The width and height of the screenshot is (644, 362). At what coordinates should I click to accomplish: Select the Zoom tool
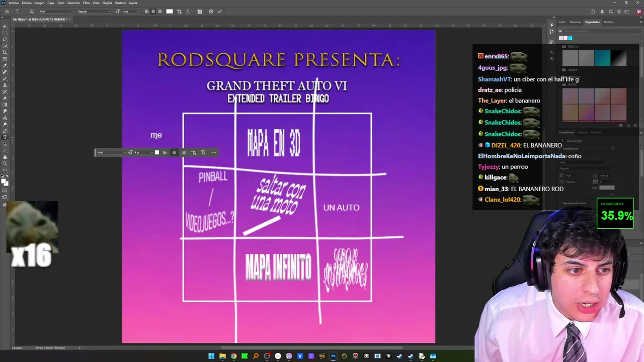5,163
